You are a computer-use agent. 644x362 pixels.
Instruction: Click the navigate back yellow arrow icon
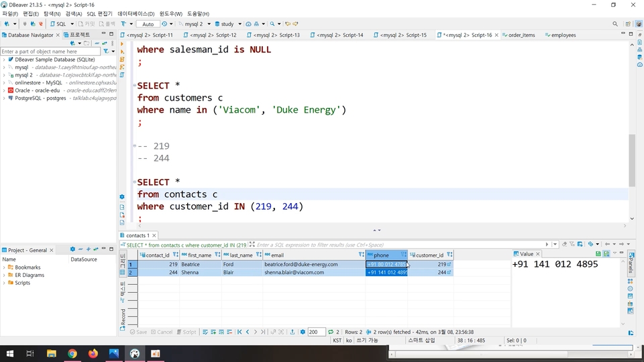[x=288, y=24]
